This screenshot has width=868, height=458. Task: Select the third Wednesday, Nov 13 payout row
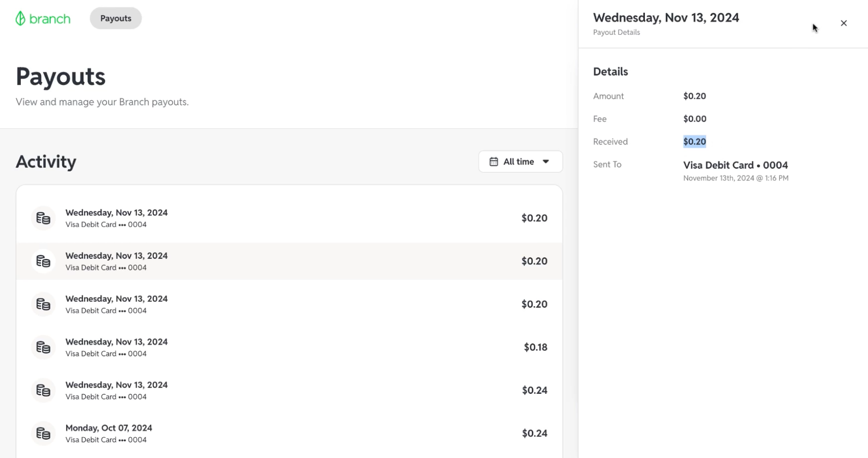tap(289, 304)
